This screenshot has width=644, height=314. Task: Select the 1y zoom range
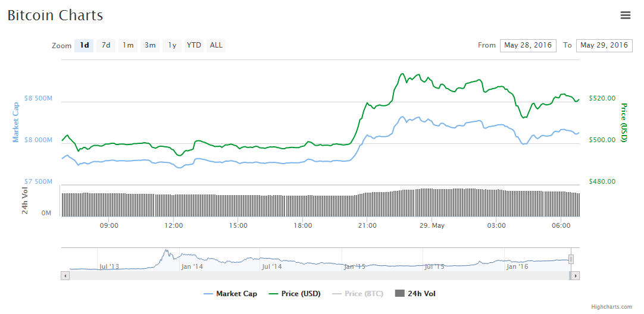coord(172,45)
